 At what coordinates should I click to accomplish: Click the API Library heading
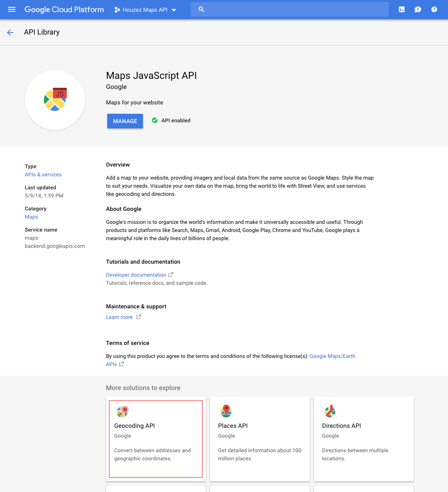(x=42, y=32)
